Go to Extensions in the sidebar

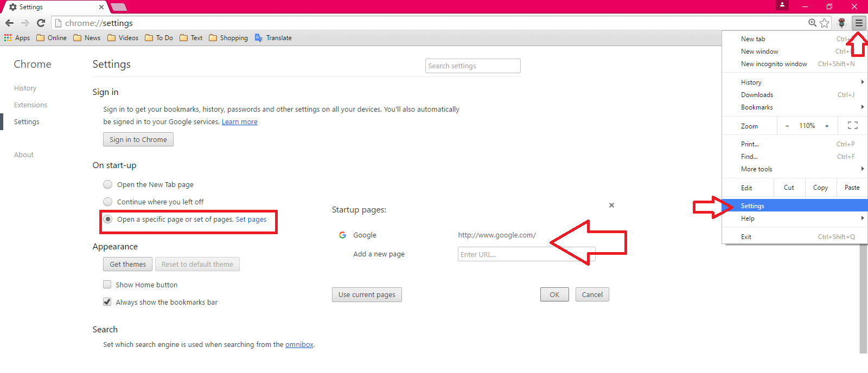pos(31,105)
